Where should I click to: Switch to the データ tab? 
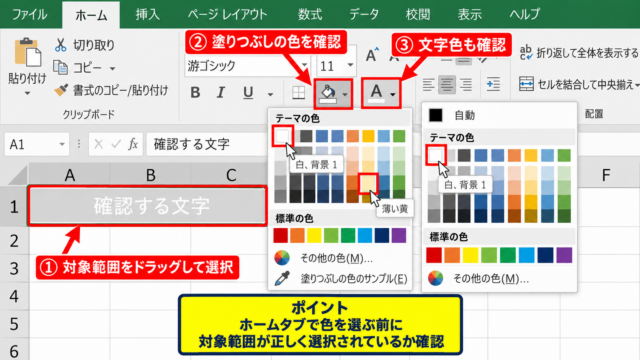364,15
